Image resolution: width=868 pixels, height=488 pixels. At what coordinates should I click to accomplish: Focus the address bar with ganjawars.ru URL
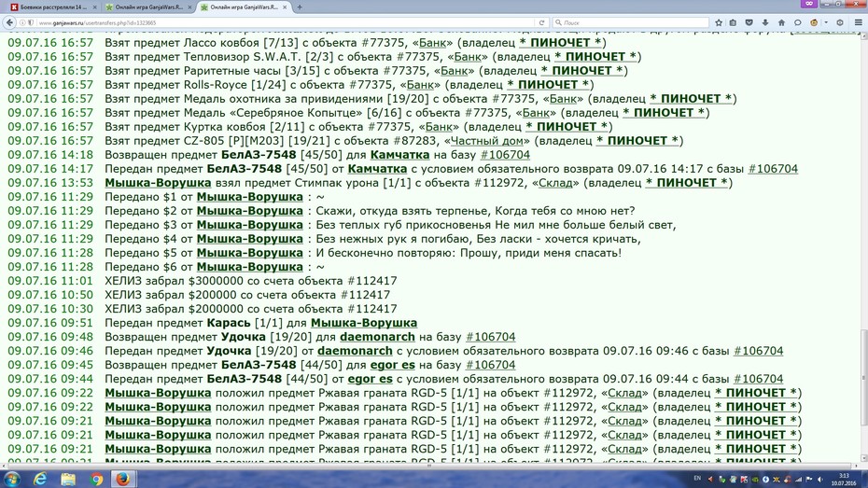(285, 22)
